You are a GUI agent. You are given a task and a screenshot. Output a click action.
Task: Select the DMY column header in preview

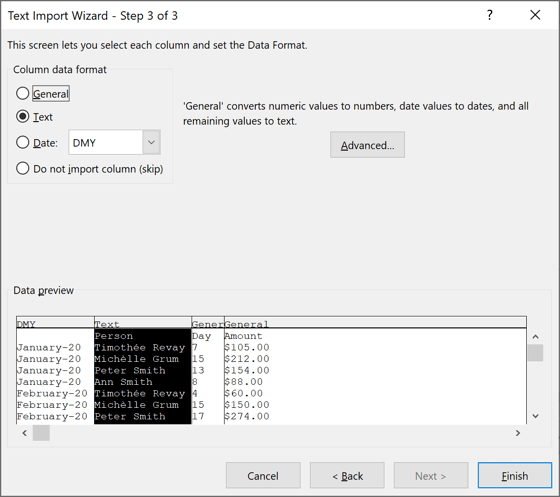(x=55, y=323)
